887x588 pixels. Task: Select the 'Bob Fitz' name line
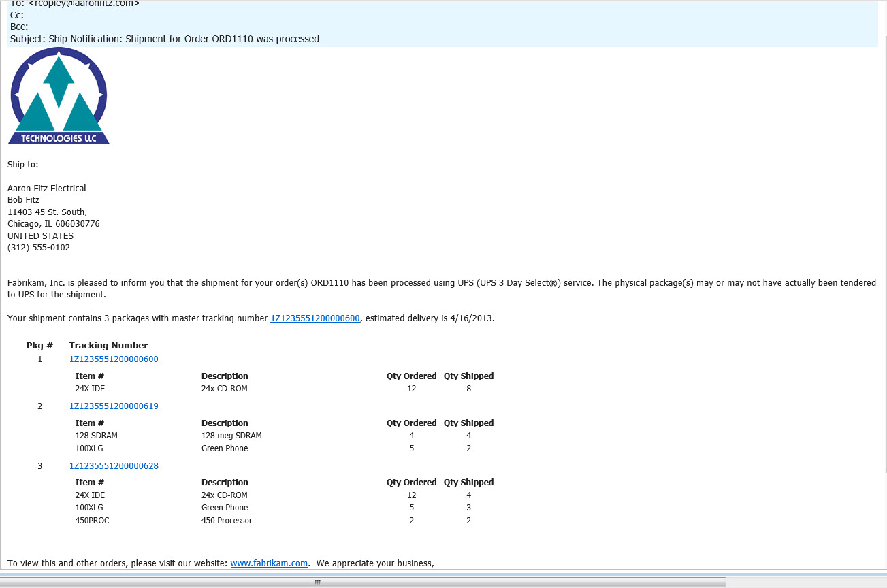tap(24, 200)
